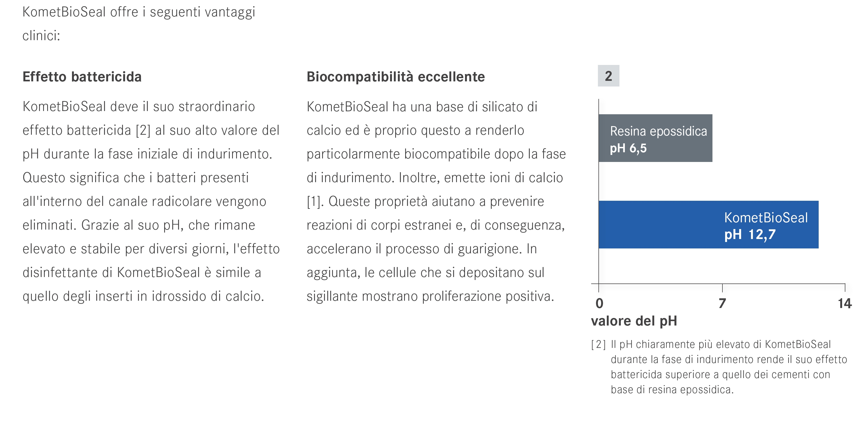Click the [2] marker in the figure caption
Screen dimensions: 868x443
[598, 344]
